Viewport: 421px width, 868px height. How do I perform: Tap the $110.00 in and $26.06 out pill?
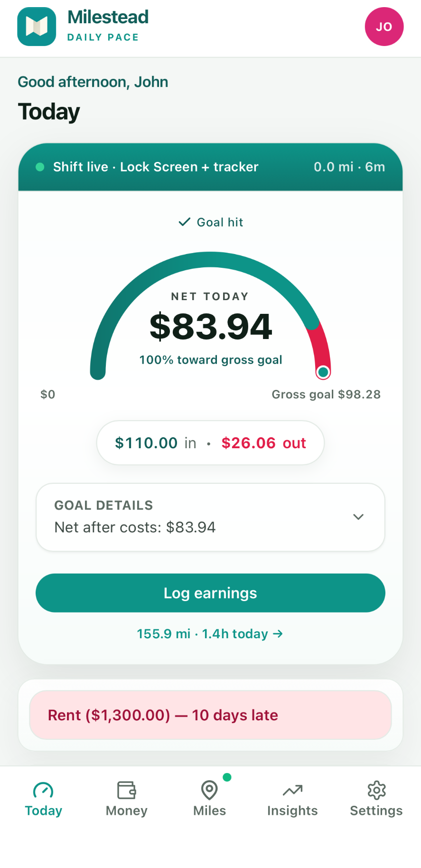click(210, 443)
